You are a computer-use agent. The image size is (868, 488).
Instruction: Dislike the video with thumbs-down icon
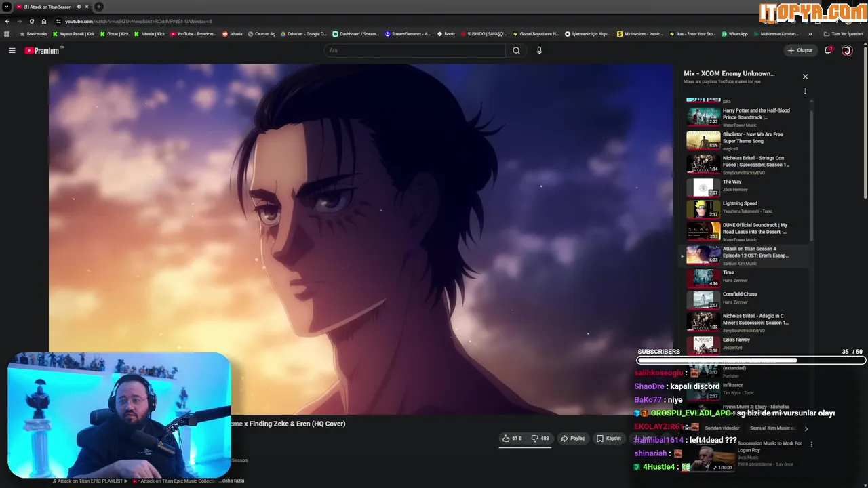tap(540, 439)
